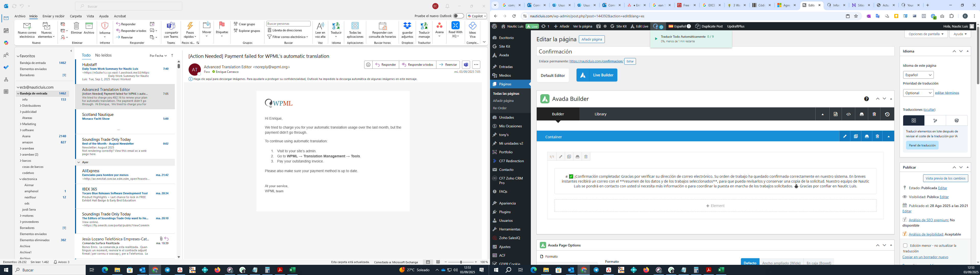Open the Enviar y recibir ribbon tab

click(53, 16)
